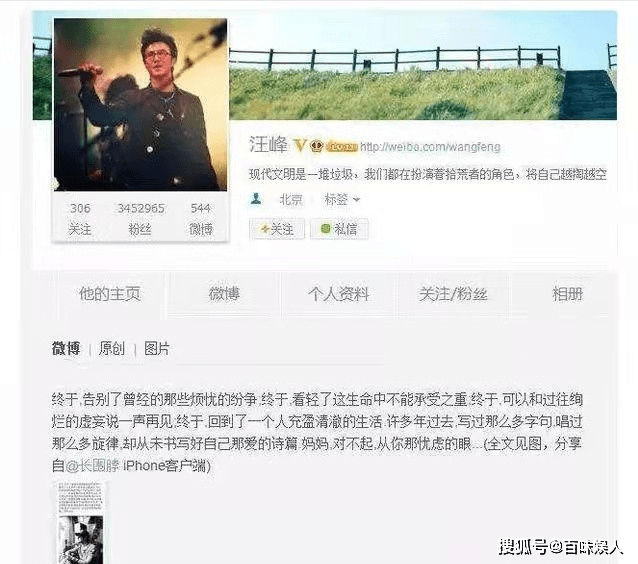Open the 关注/粉丝 tab
638x564 pixels.
[x=453, y=294]
